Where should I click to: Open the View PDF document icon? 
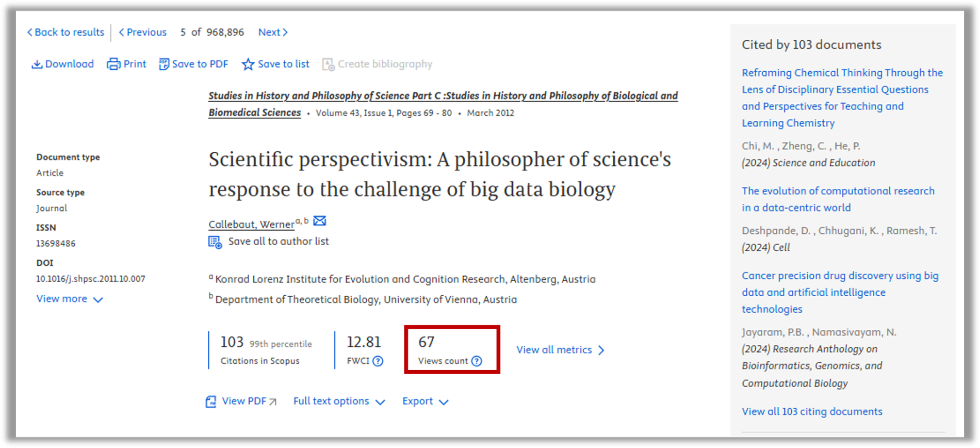(x=211, y=402)
